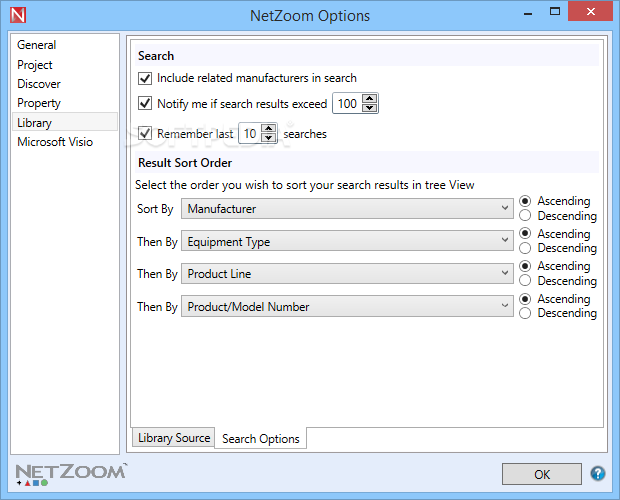The height and width of the screenshot is (500, 620).
Task: Increase the search results limit above 100
Action: coord(369,98)
